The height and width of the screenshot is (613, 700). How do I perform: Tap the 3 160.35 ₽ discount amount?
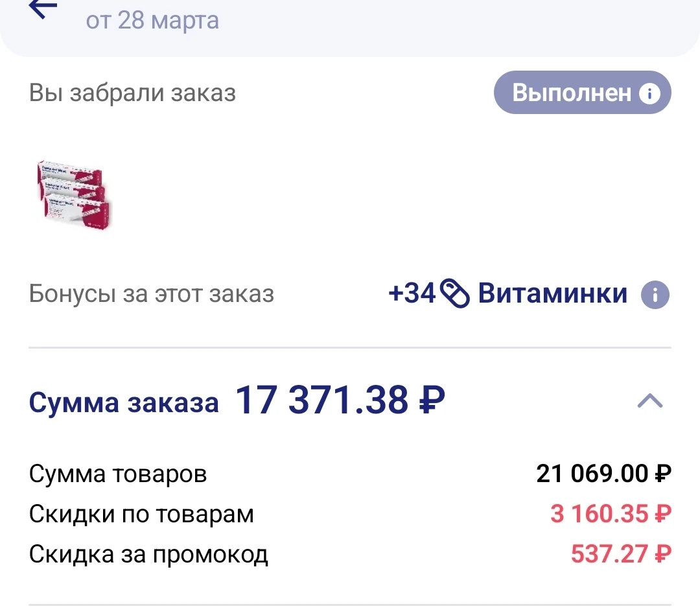pos(611,515)
